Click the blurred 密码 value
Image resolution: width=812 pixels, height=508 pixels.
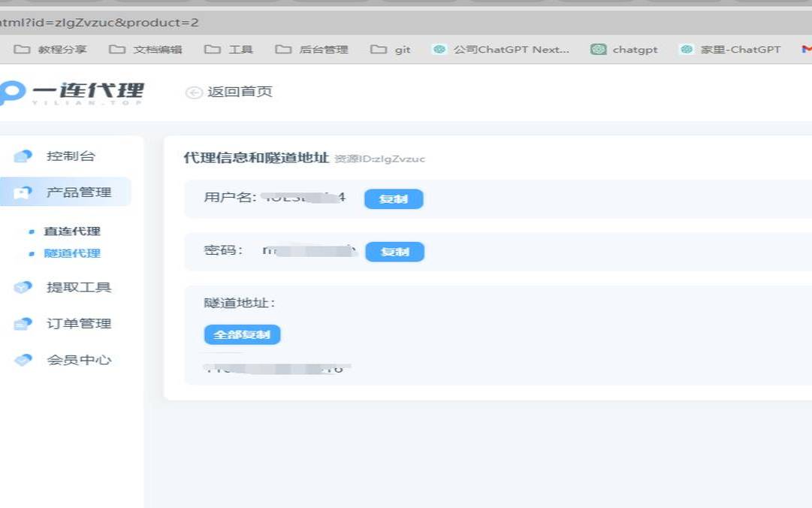point(309,251)
